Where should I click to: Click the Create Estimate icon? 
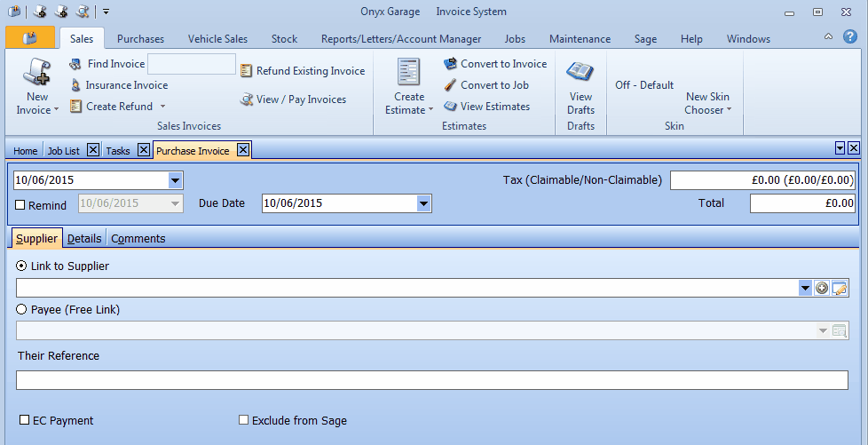(x=408, y=73)
